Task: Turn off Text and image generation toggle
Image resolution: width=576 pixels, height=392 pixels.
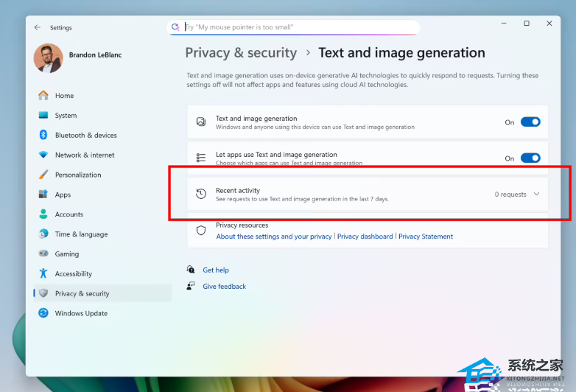Action: click(530, 122)
